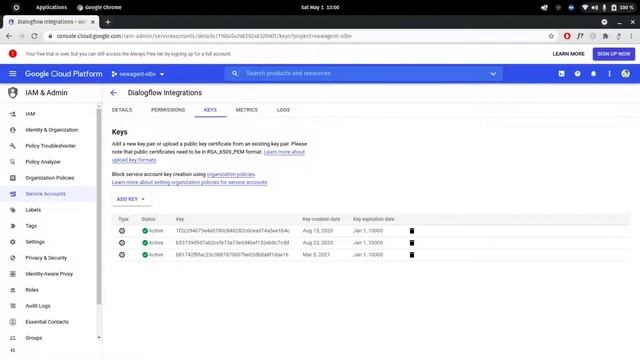This screenshot has width=640, height=360.
Task: Click the IAM & Admin shield icon
Action: tap(13, 93)
